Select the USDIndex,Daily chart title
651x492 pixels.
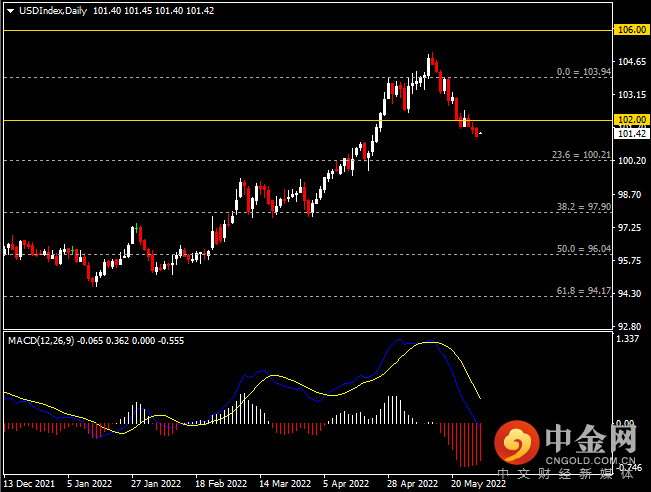click(x=53, y=11)
